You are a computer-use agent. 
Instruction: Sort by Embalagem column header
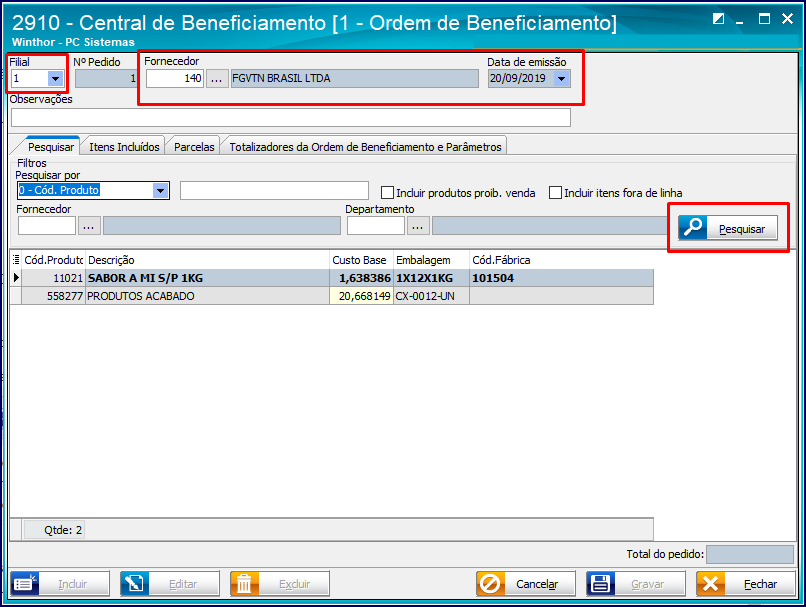tap(431, 260)
